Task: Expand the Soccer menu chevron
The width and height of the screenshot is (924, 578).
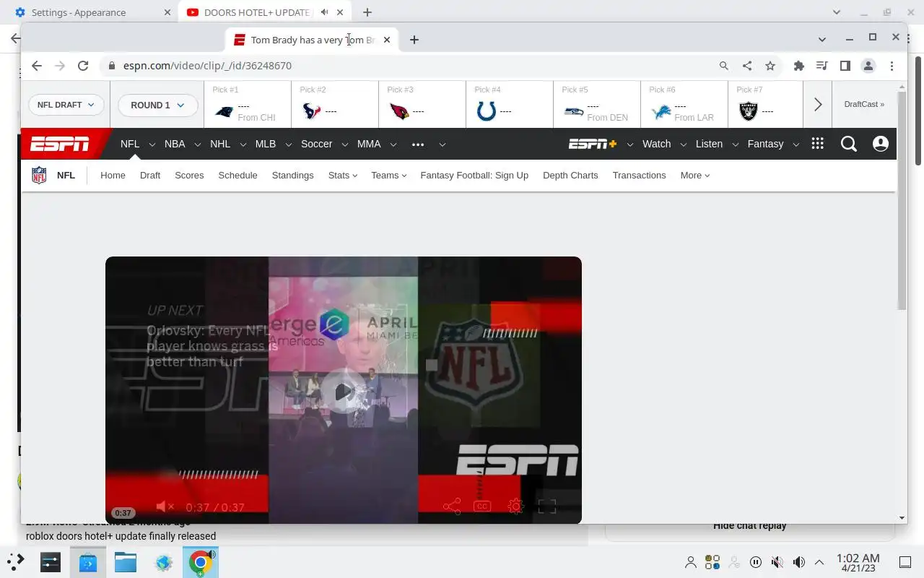Action: point(344,144)
